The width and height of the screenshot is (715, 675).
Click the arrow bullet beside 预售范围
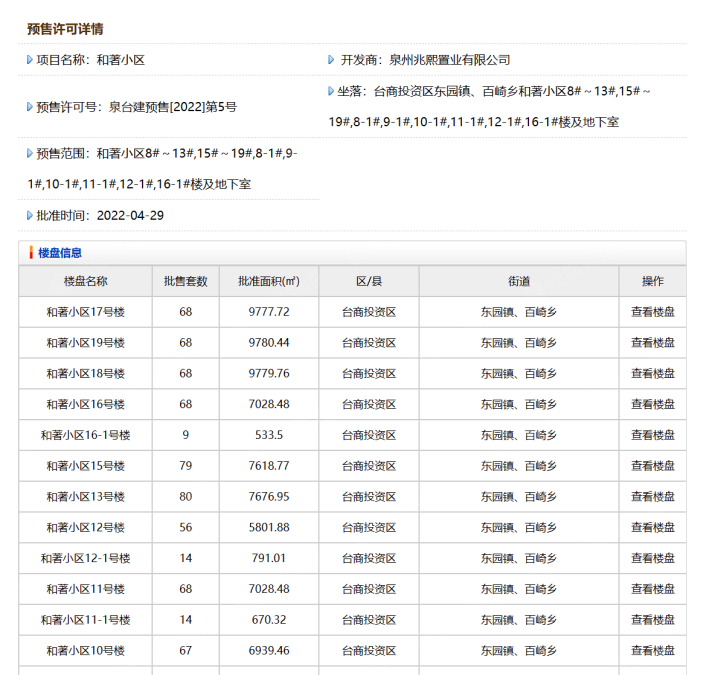pyautogui.click(x=30, y=153)
